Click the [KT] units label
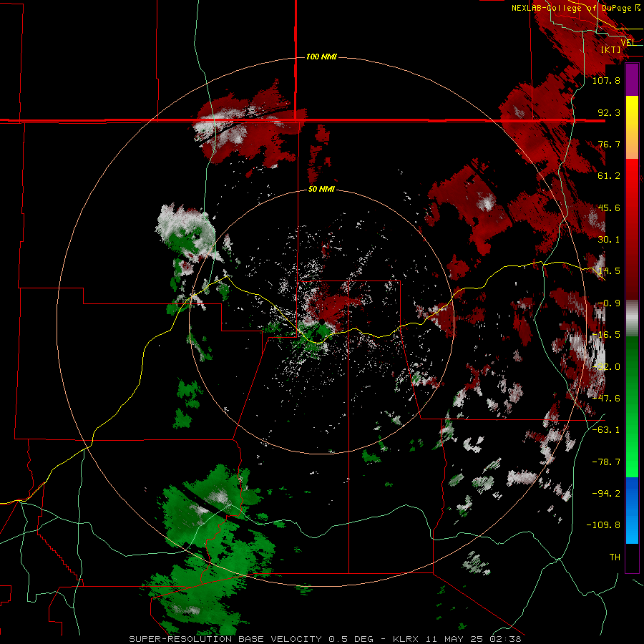This screenshot has height=644, width=644. (611, 49)
